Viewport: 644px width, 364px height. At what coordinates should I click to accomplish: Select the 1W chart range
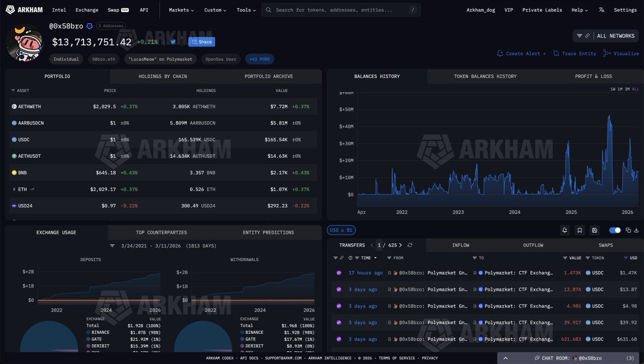(x=613, y=89)
